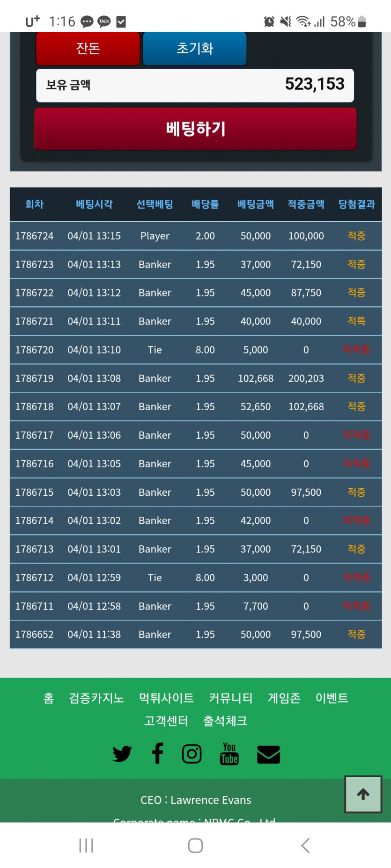Tap the email envelope icon
The image size is (391, 868).
coord(269,754)
